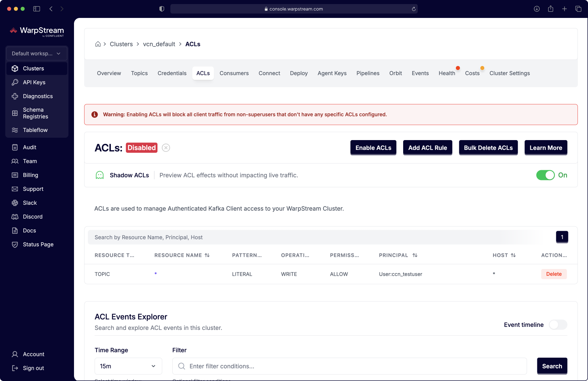Open the Costs tab
Screen dimensions: 588x381
coord(472,73)
